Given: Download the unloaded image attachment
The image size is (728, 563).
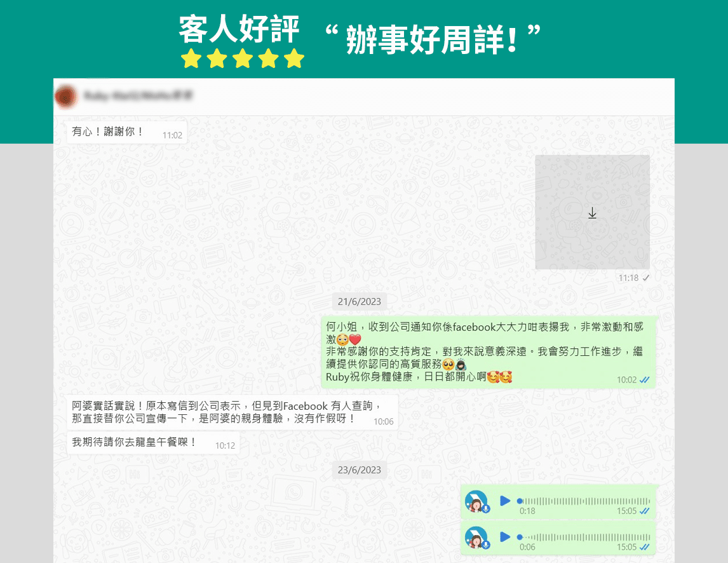Looking at the screenshot, I should point(592,214).
